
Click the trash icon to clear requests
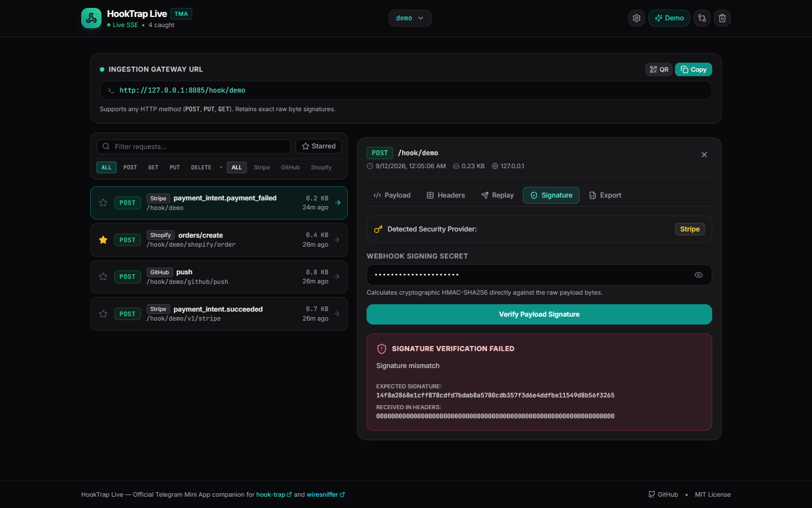722,18
